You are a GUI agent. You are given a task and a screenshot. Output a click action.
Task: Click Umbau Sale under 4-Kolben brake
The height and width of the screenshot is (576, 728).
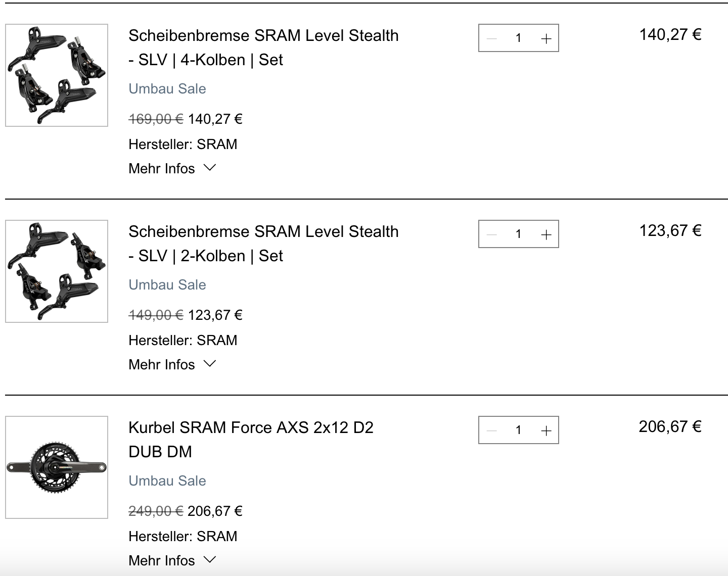click(167, 89)
